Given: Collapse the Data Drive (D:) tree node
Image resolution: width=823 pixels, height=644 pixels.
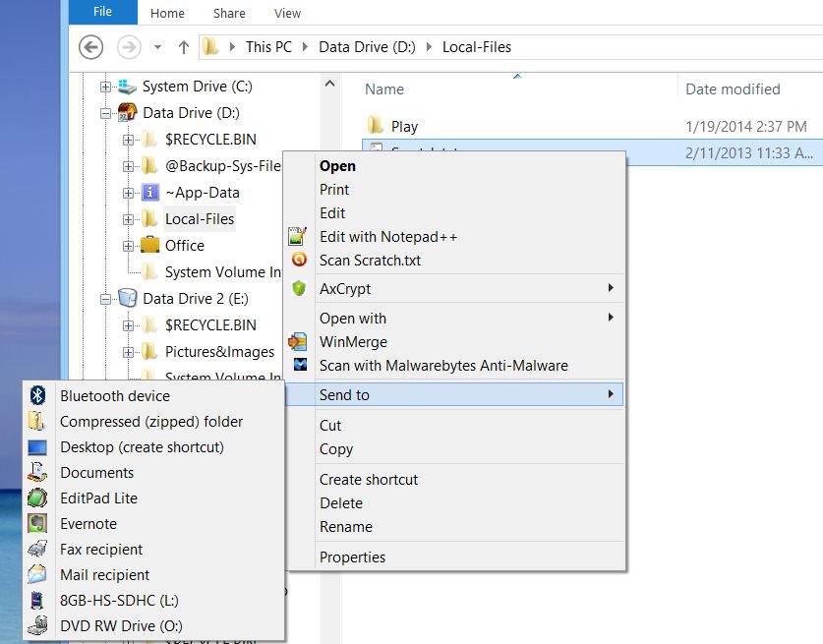Looking at the screenshot, I should click(106, 113).
